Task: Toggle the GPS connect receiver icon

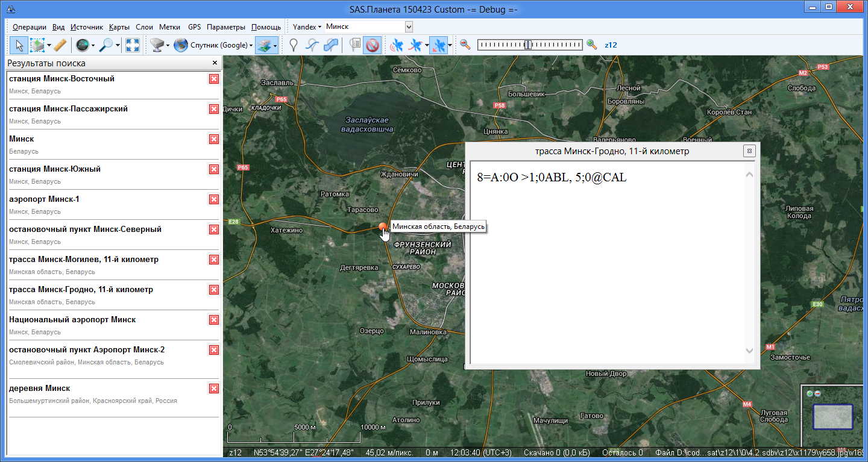Action: (396, 45)
